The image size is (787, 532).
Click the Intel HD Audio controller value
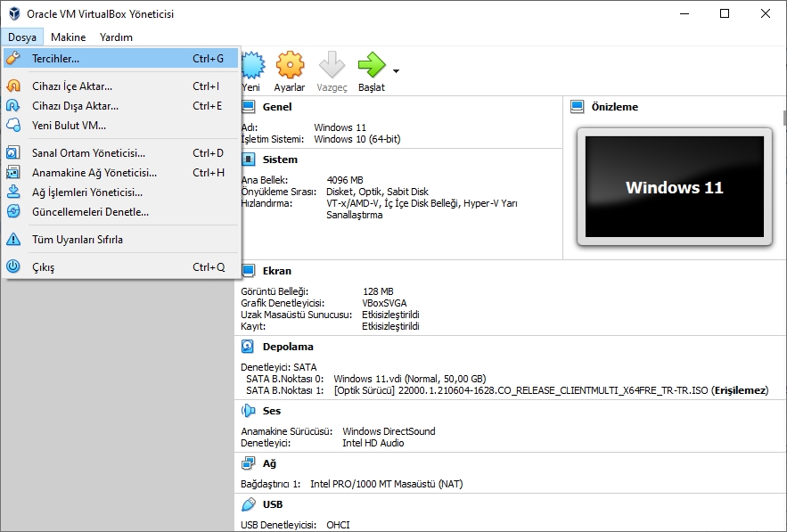click(373, 443)
